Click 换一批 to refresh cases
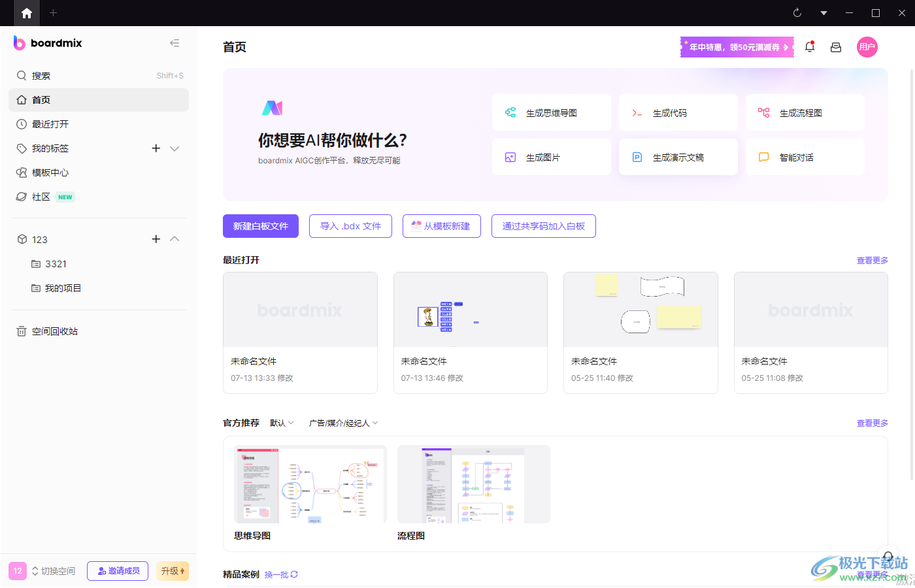This screenshot has width=915, height=588. (x=281, y=574)
